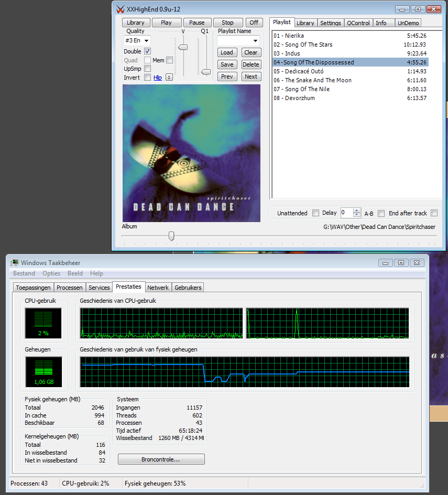The height and width of the screenshot is (495, 448).
Task: Click the Delay number field
Action: pos(347,213)
